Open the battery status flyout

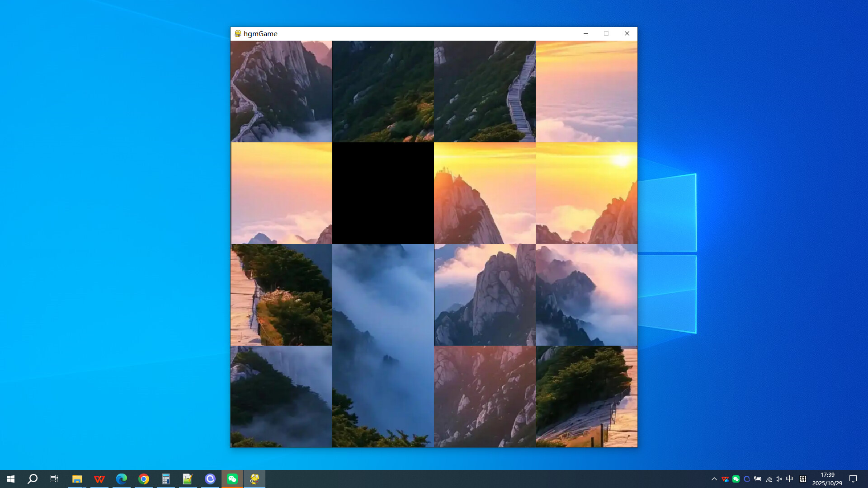pos(757,479)
